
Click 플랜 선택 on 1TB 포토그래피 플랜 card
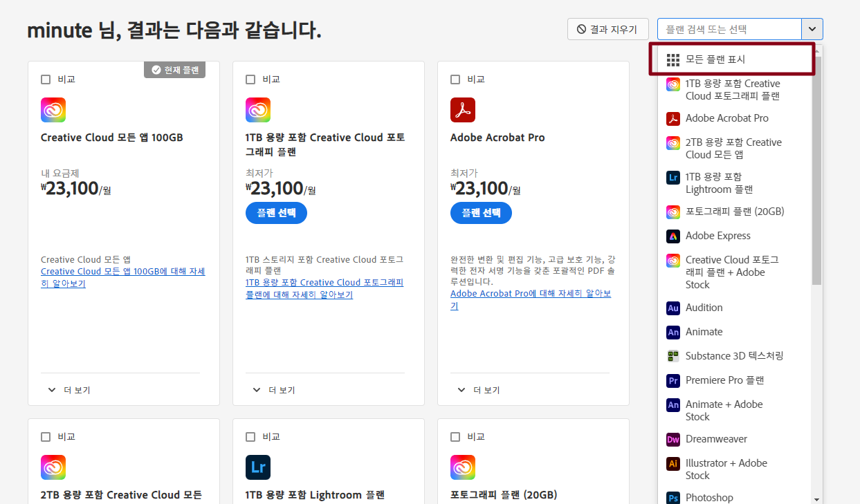tap(276, 213)
